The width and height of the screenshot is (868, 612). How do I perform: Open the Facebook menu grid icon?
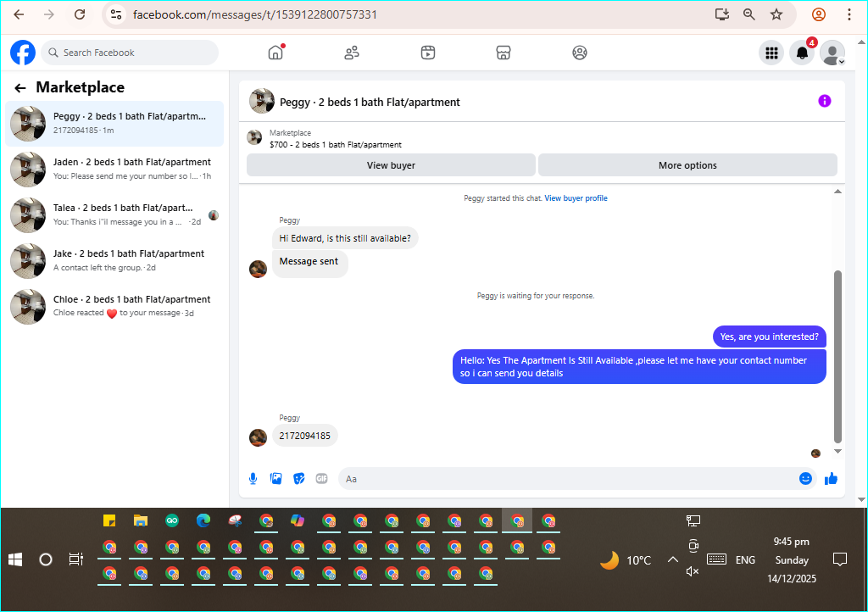point(771,53)
